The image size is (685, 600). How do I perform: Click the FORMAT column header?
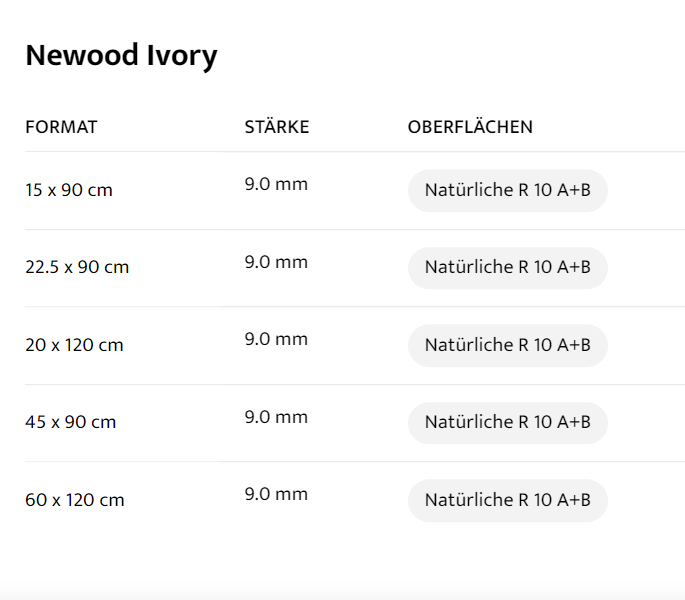coord(61,127)
